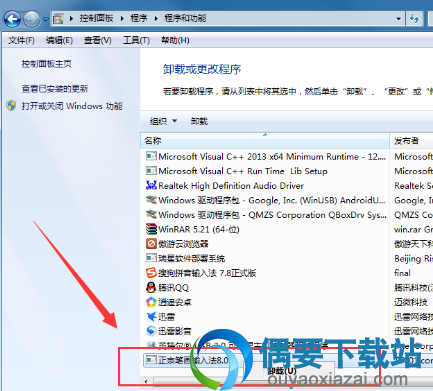Click the Realtek crab icon
Image resolution: width=433 pixels, height=391 pixels.
[x=151, y=185]
